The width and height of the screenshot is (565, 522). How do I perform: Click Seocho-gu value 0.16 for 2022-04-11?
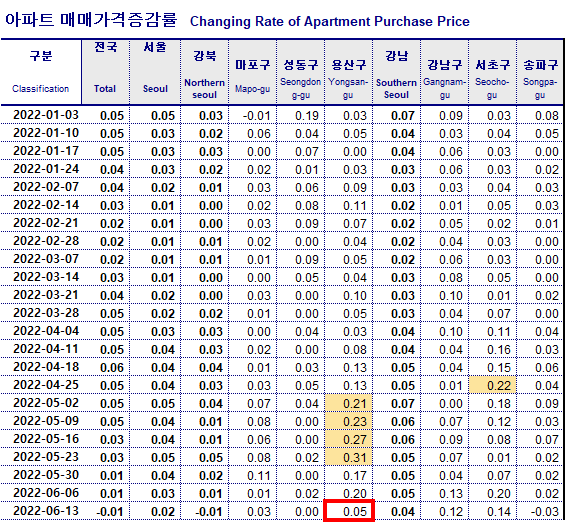pyautogui.click(x=499, y=350)
